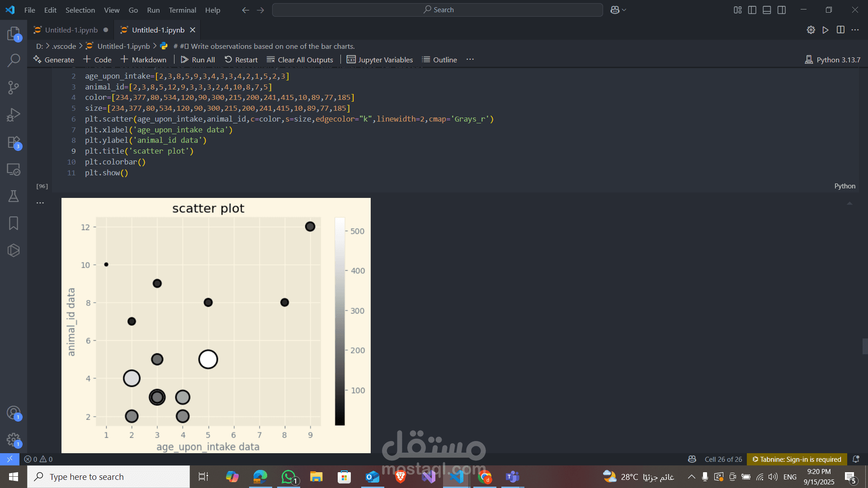Click the remote window status icon
The height and width of the screenshot is (488, 868).
click(x=9, y=459)
